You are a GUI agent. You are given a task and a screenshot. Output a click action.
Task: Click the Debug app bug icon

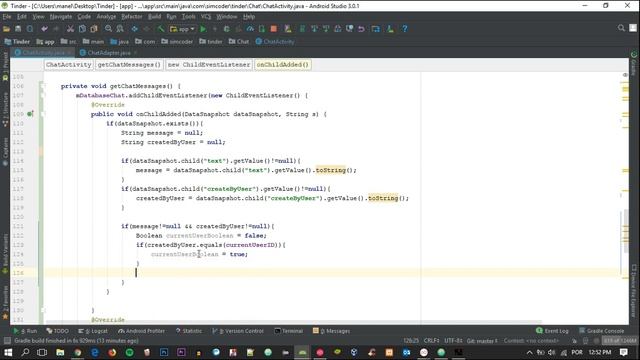click(227, 29)
